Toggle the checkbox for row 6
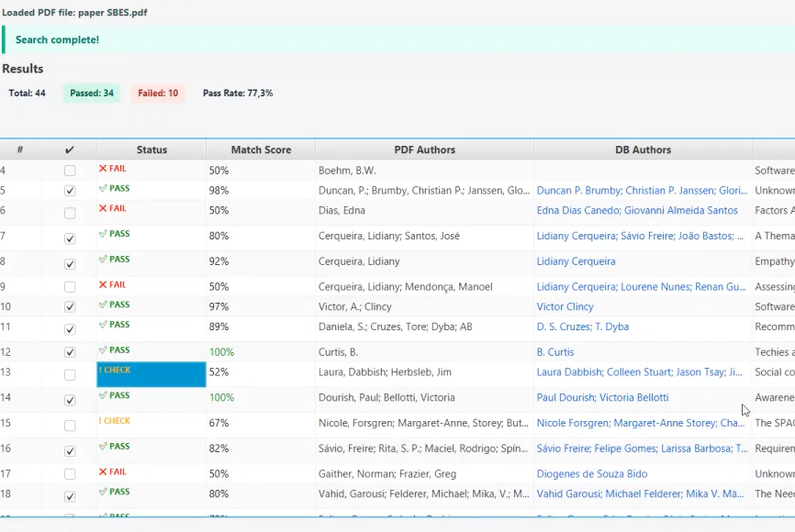 (x=70, y=212)
